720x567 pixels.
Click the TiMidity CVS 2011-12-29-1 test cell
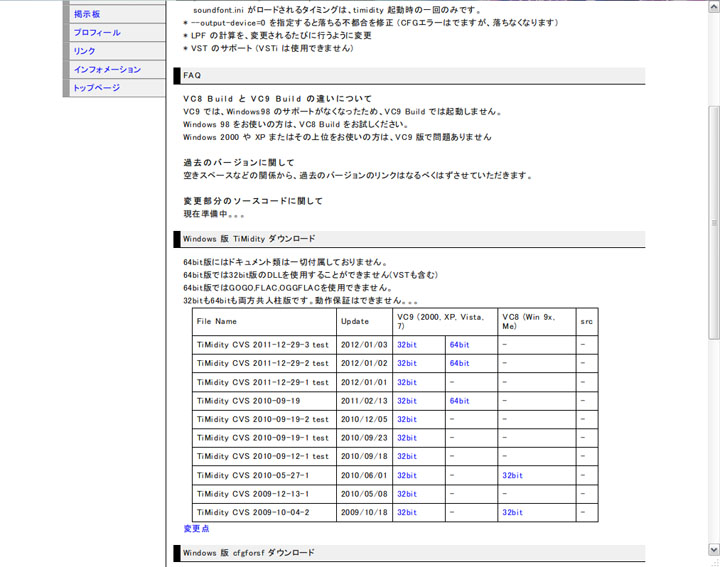click(x=264, y=382)
